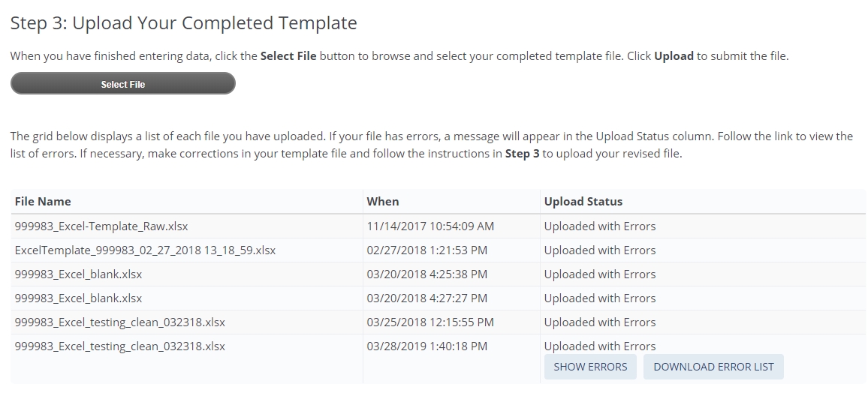Click testing_clean file name uploaded 03/28/2019

pos(119,346)
